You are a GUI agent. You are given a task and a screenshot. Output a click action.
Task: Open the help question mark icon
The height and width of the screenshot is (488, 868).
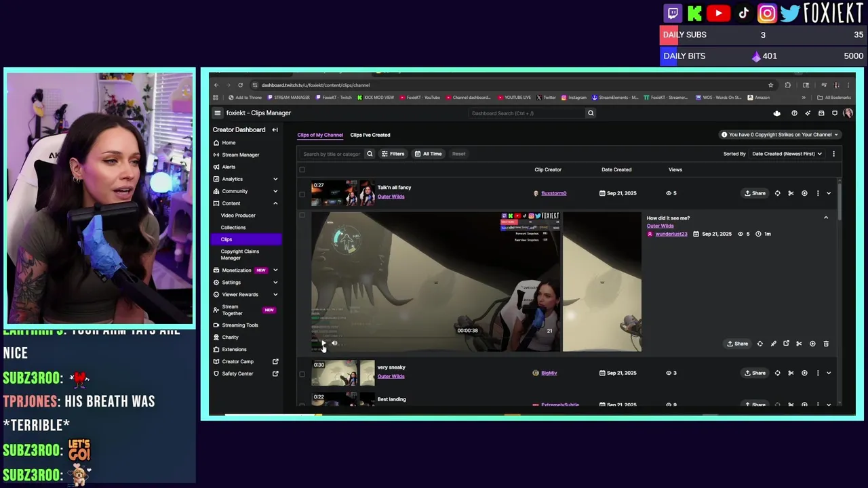tap(794, 113)
